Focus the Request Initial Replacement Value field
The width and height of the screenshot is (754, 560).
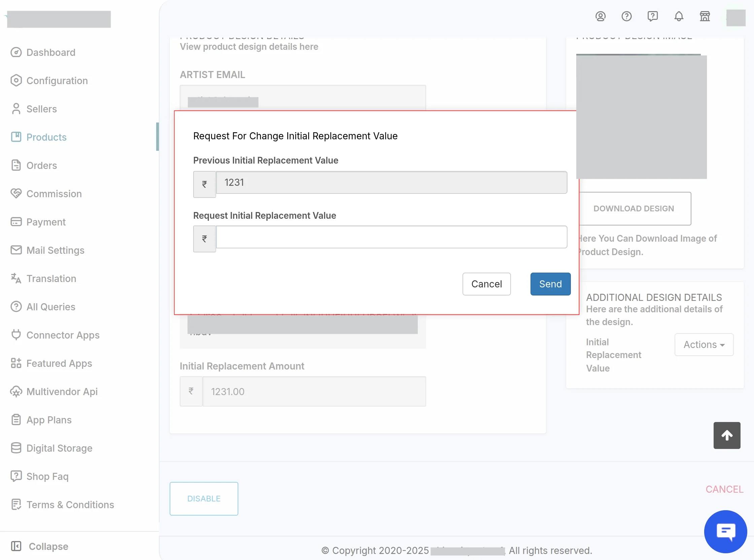[x=391, y=237]
